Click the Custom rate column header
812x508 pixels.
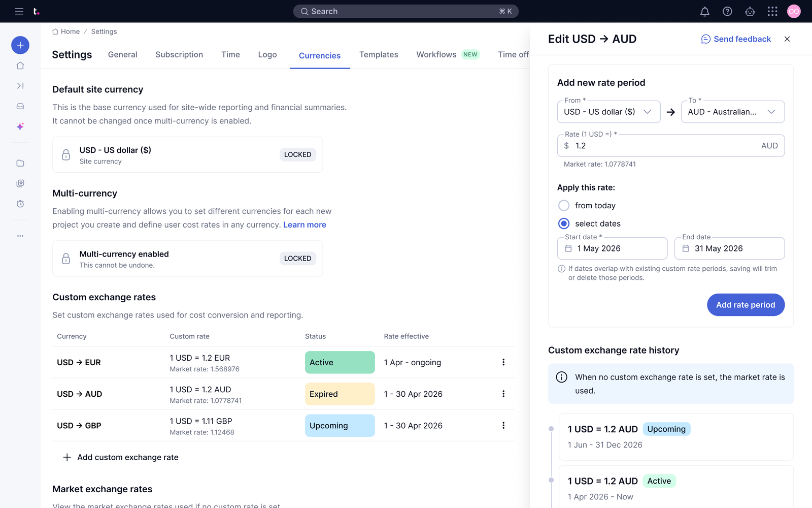click(x=189, y=336)
